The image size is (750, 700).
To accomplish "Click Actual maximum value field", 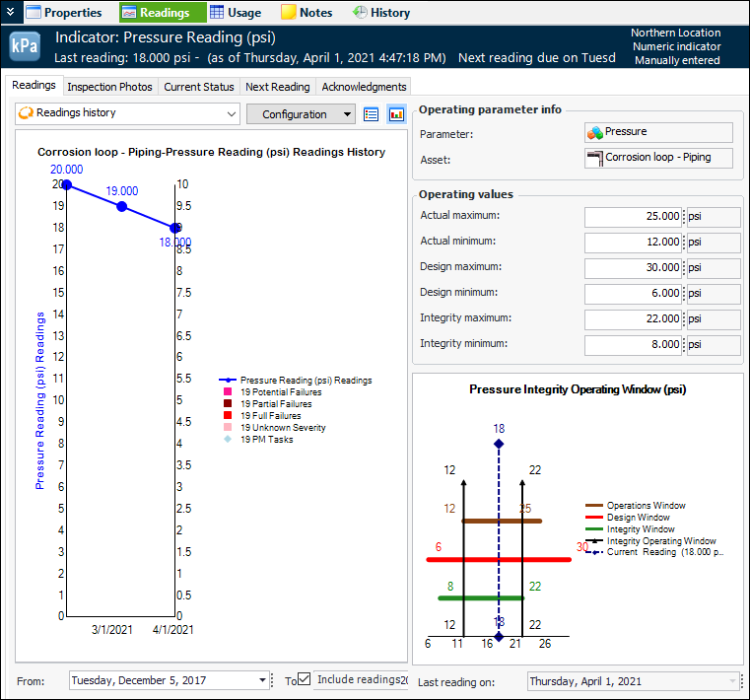I will pos(632,216).
